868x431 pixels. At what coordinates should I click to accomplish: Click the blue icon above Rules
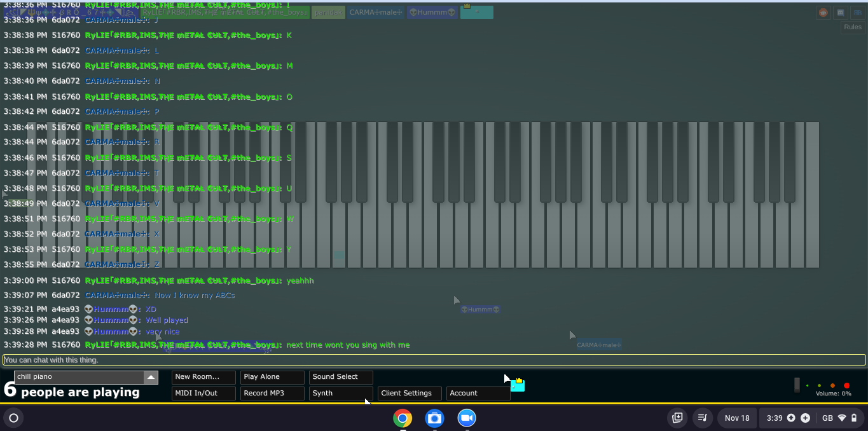click(x=857, y=13)
